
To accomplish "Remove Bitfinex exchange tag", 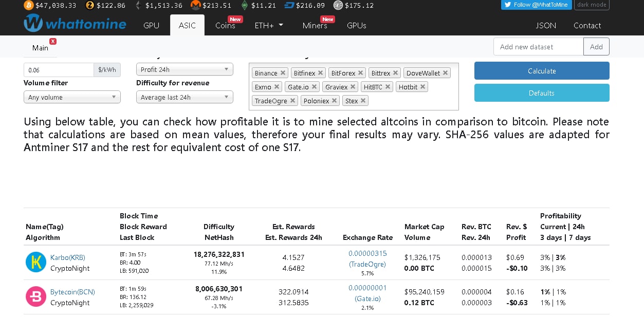I will tap(321, 73).
